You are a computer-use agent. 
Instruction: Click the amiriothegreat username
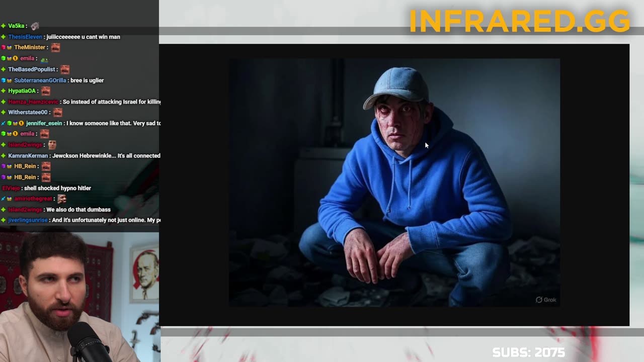pyautogui.click(x=33, y=199)
